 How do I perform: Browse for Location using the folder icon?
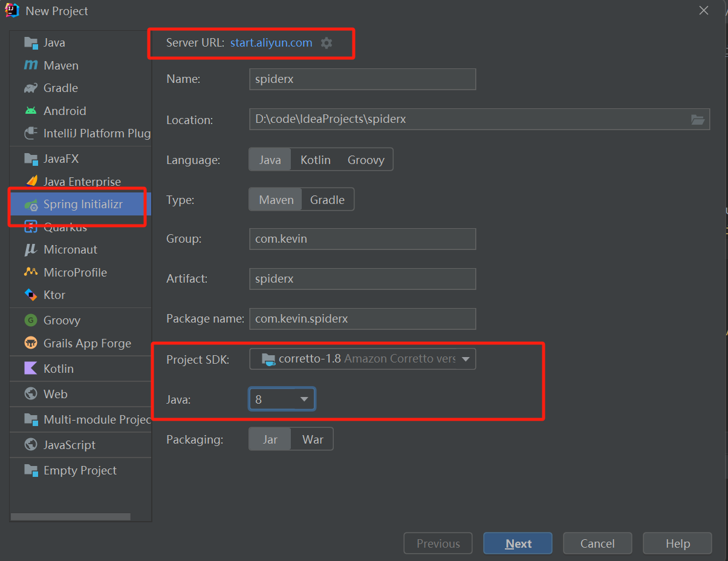pyautogui.click(x=698, y=120)
